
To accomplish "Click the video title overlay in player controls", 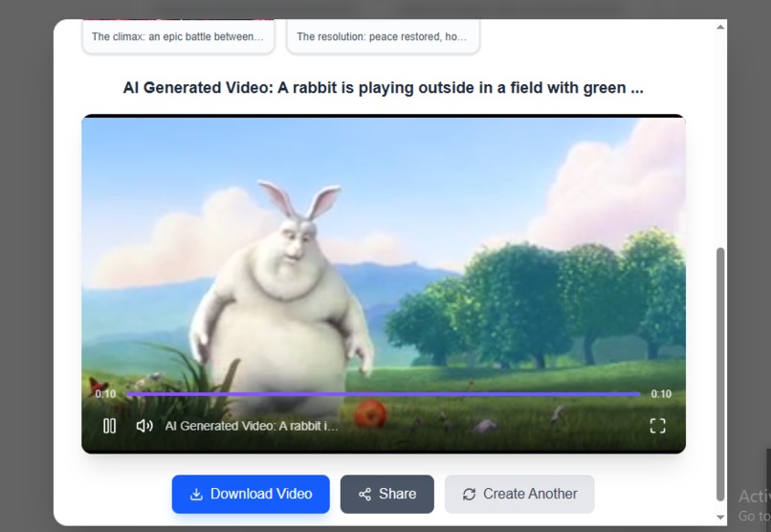I will (x=252, y=426).
